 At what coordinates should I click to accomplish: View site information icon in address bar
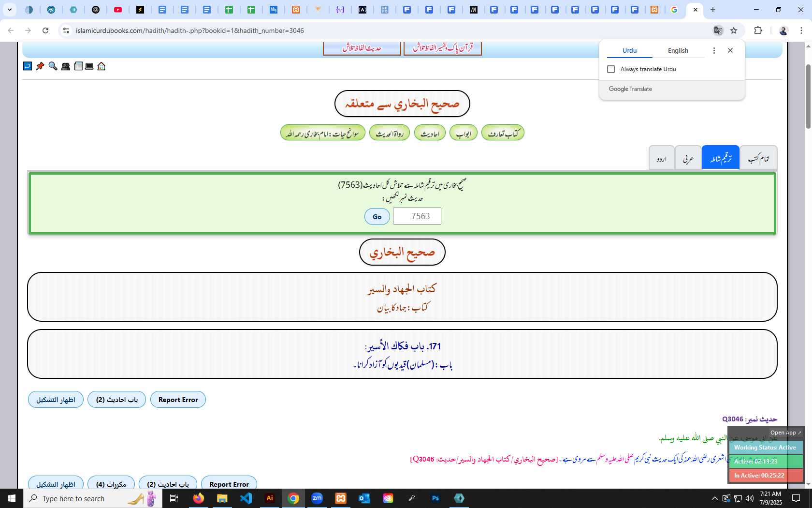tap(66, 30)
